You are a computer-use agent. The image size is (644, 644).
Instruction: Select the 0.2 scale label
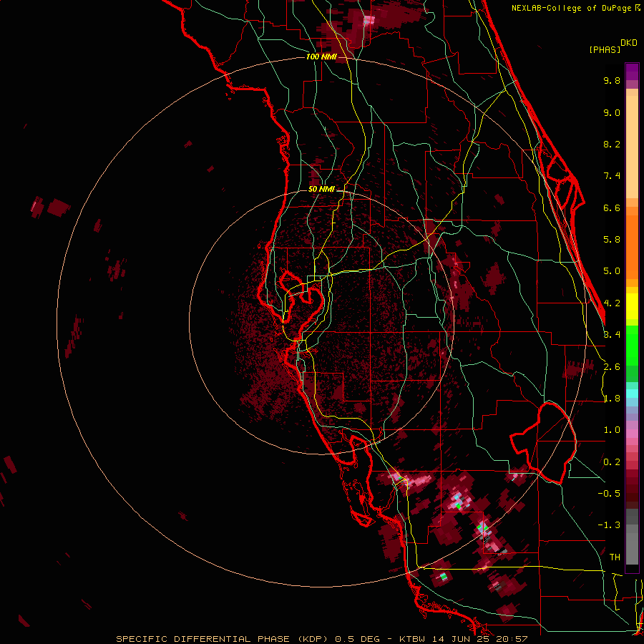point(612,462)
